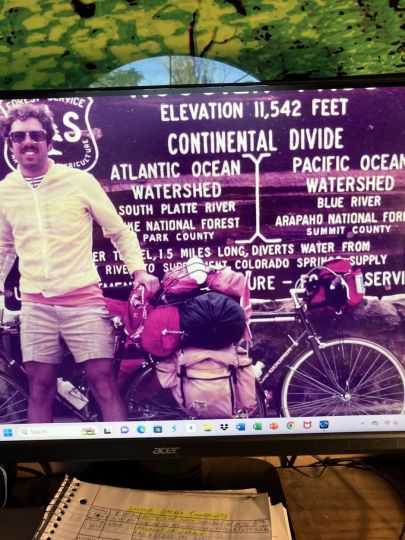This screenshot has width=405, height=540.
Task: Open File Explorer yellow folder icon
Action: coord(208,428)
